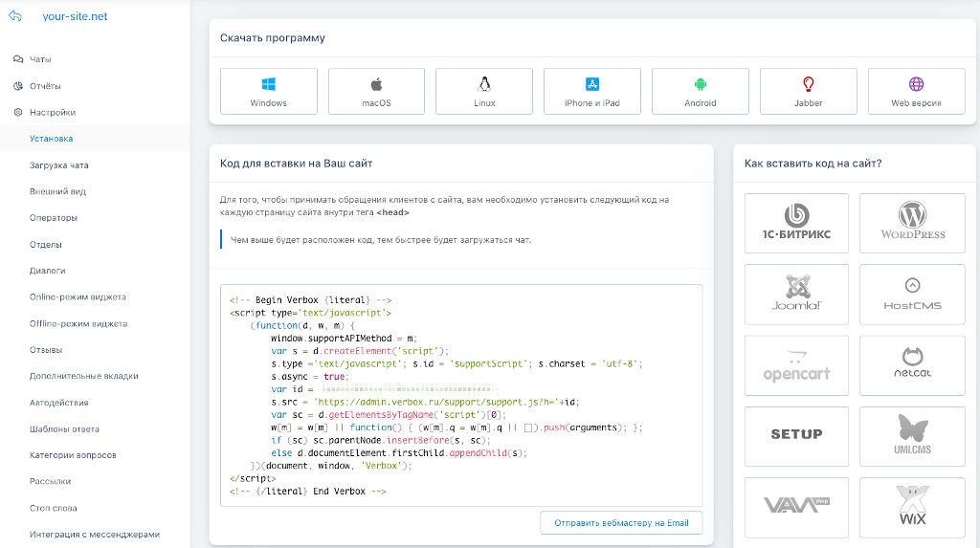Open 1С-Битрикс installation instructions
Image resolution: width=980 pixels, height=548 pixels.
(795, 223)
